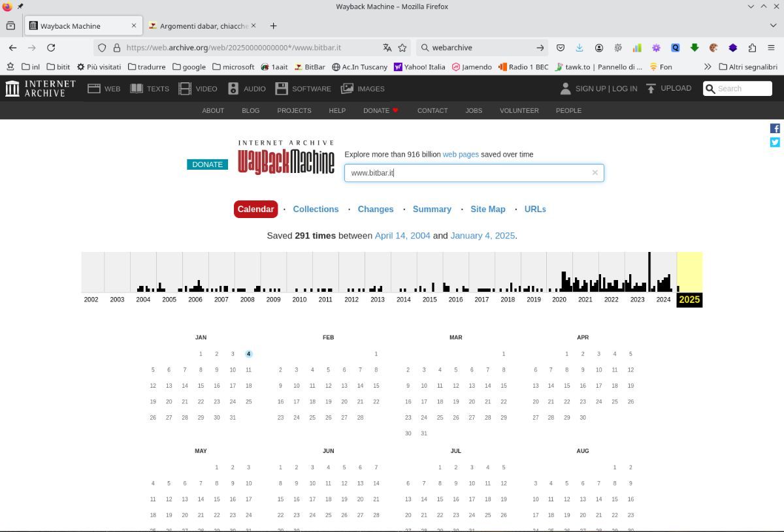Click the translate page icon in address bar
The height and width of the screenshot is (532, 784).
pyautogui.click(x=387, y=48)
